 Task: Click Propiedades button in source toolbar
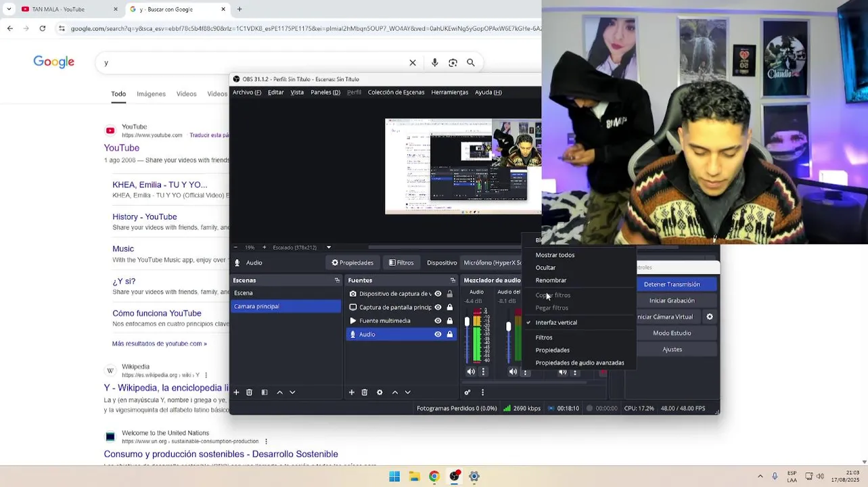pyautogui.click(x=352, y=262)
